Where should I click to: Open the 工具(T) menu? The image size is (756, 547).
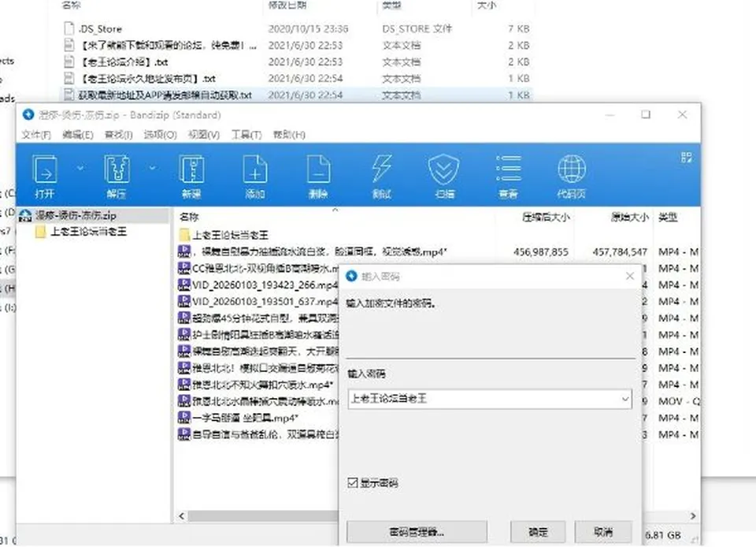[x=246, y=135]
